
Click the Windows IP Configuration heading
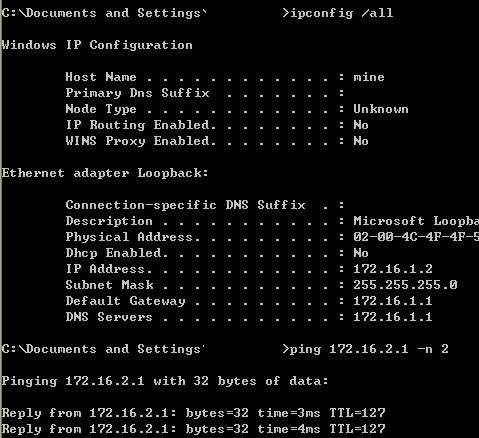point(97,45)
